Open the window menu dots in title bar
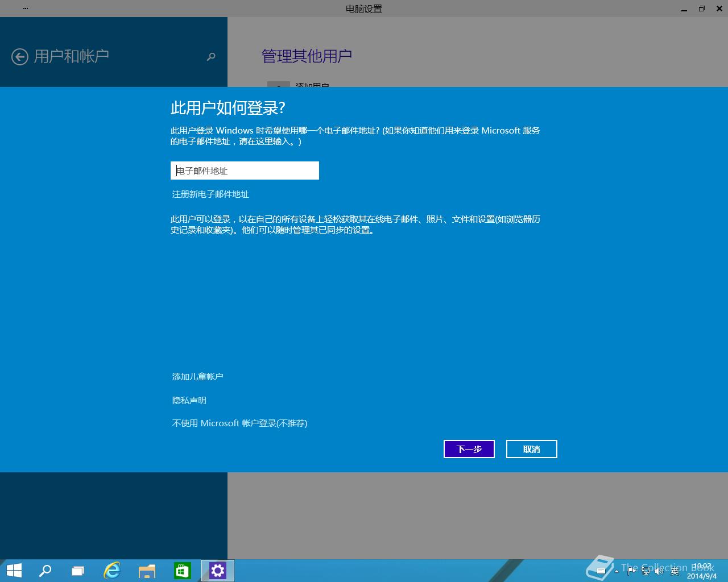 coord(26,9)
